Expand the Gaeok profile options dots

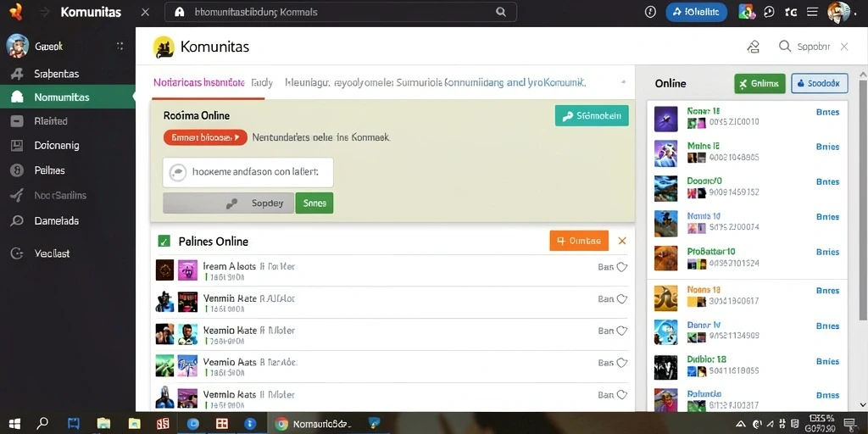pos(120,47)
